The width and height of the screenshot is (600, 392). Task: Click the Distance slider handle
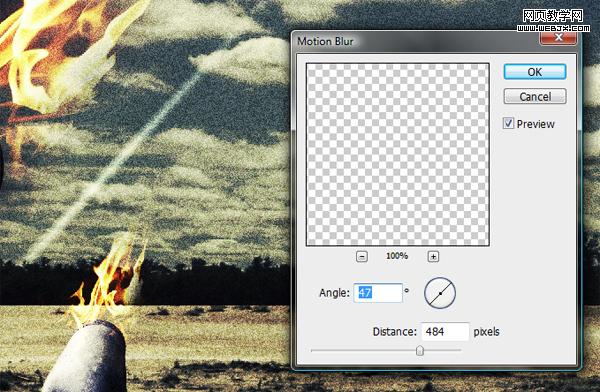pos(420,350)
